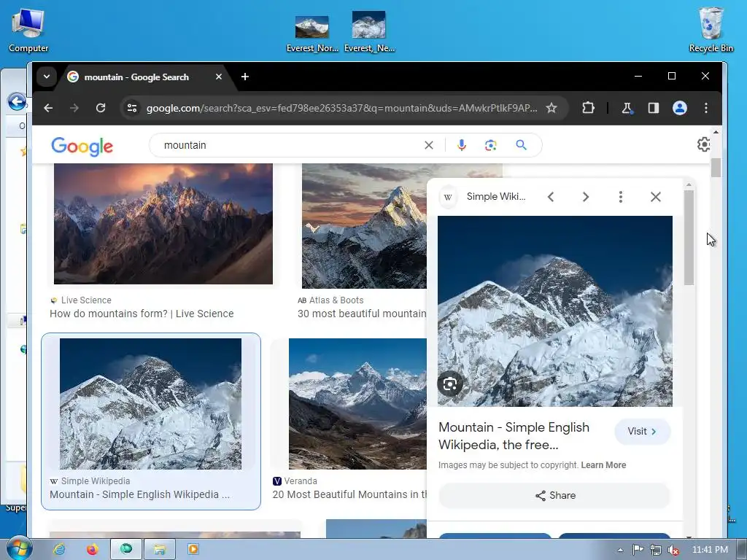Screen dimensions: 747x560
Task: Click 20 Most Beautiful Mountains caption
Action: [349, 495]
